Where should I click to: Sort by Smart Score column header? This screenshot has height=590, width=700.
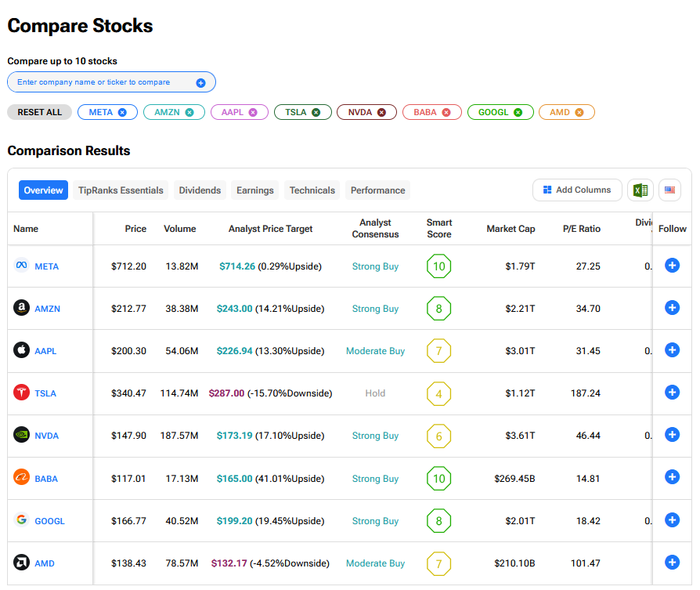(x=439, y=229)
